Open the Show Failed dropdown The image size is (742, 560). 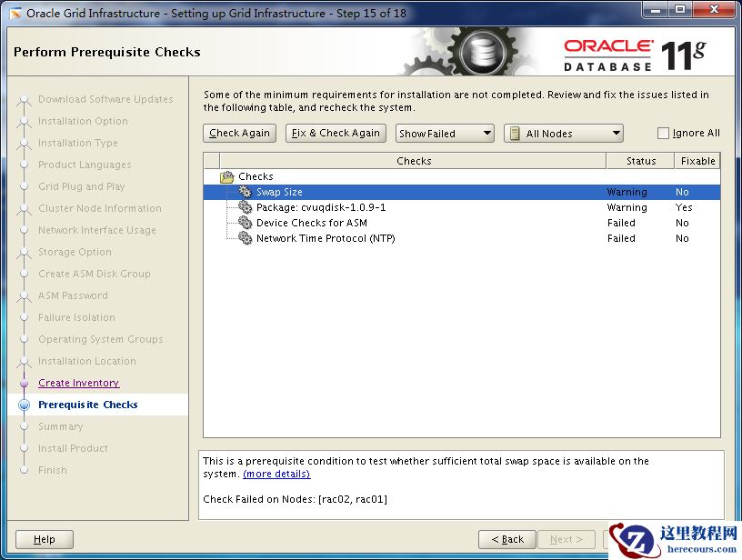click(445, 134)
